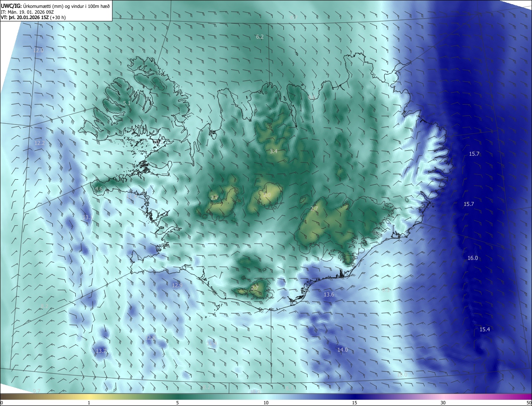
Task: Click the colorbar tick label 1
Action: (x=89, y=403)
